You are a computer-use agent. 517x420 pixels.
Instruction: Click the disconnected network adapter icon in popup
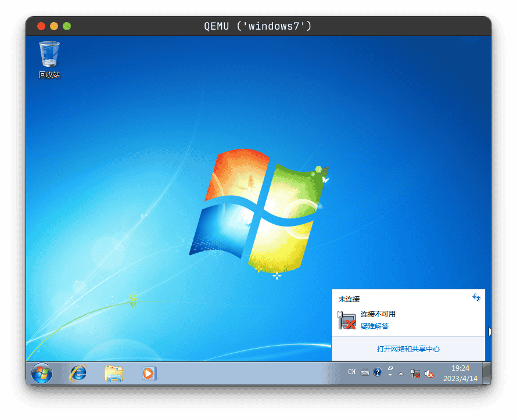point(347,320)
